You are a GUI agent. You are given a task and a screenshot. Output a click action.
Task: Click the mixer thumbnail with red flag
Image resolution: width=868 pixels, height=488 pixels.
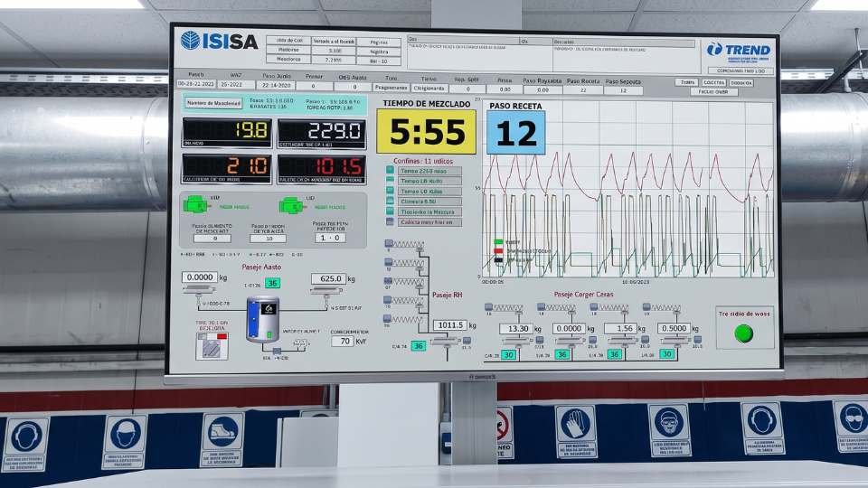click(x=212, y=346)
